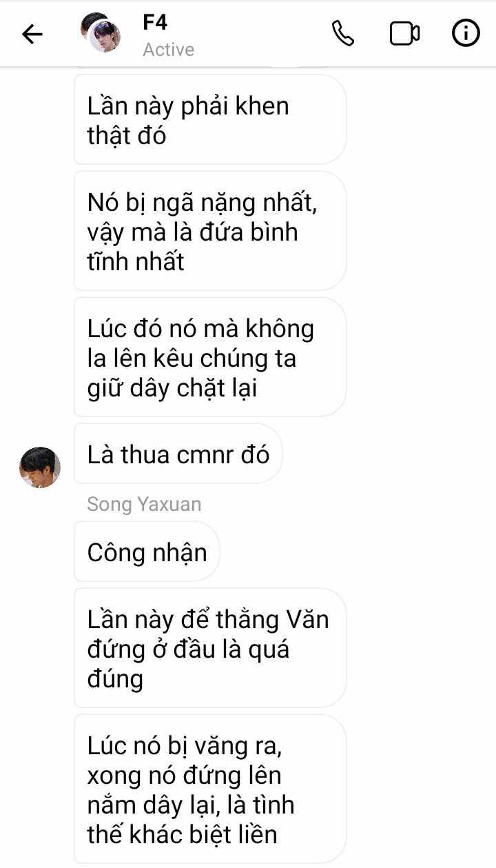496x868 pixels.
Task: Select the 'Công nhận' message
Action: coord(147,552)
